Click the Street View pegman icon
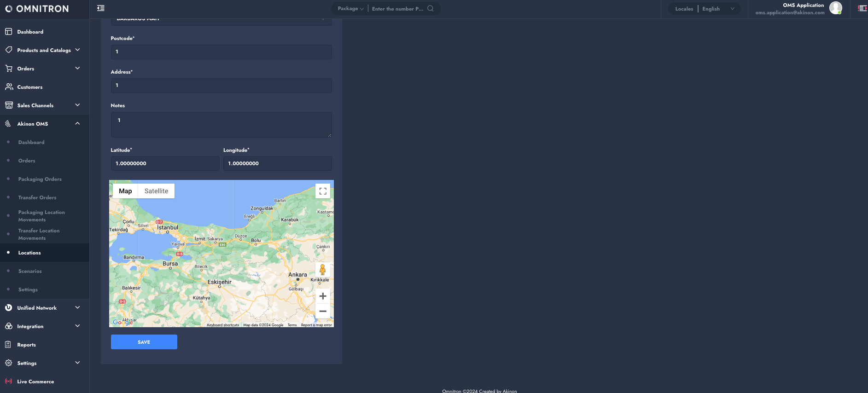Viewport: 868px width, 393px height. click(323, 270)
